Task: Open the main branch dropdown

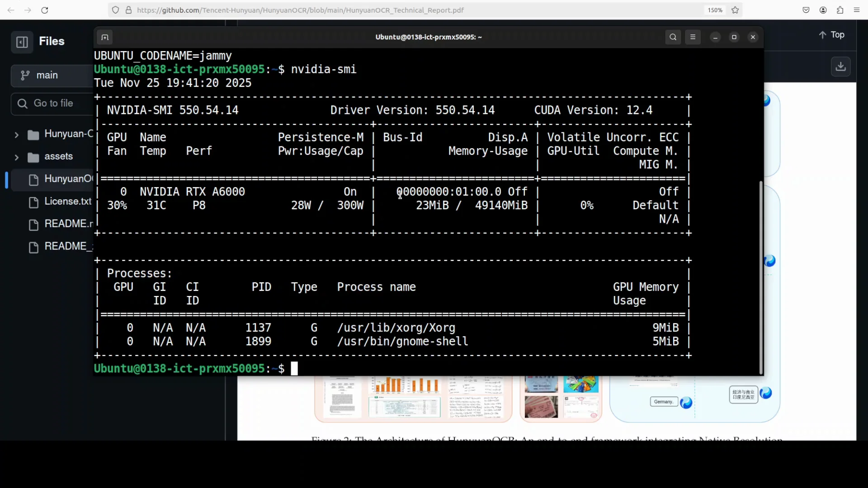Action: (47, 75)
